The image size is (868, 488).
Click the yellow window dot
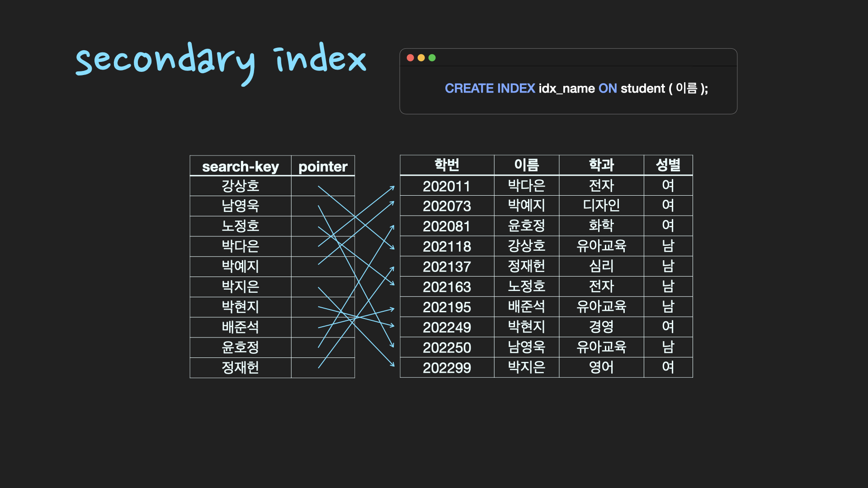[421, 58]
